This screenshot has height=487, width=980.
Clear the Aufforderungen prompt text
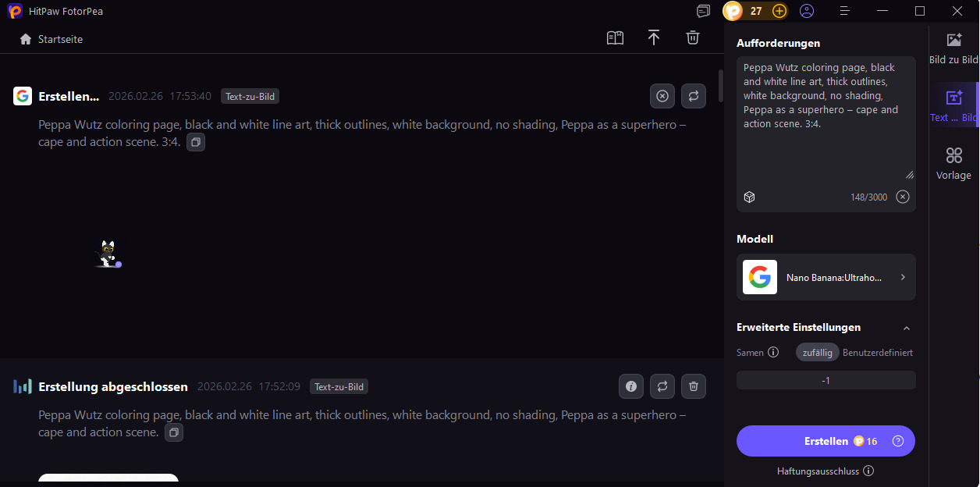click(x=903, y=197)
